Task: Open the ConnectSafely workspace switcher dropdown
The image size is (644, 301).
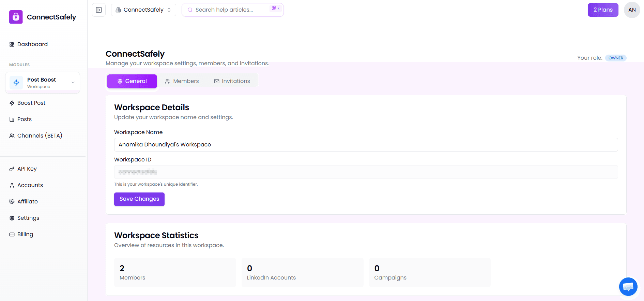Action: 143,10
